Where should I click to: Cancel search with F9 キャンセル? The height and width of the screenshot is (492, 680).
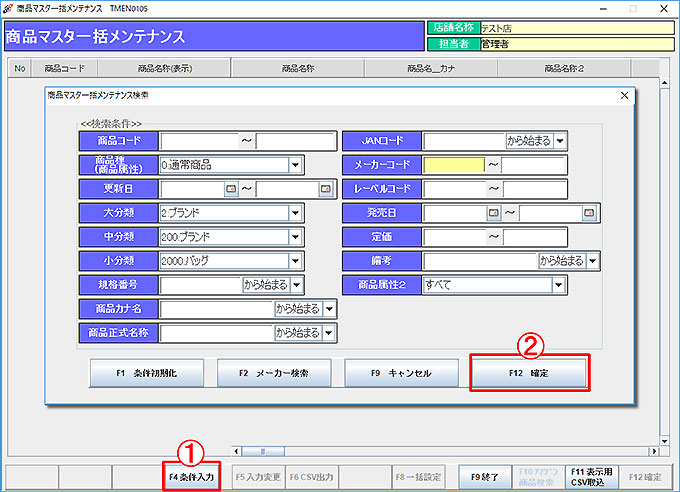(x=400, y=373)
